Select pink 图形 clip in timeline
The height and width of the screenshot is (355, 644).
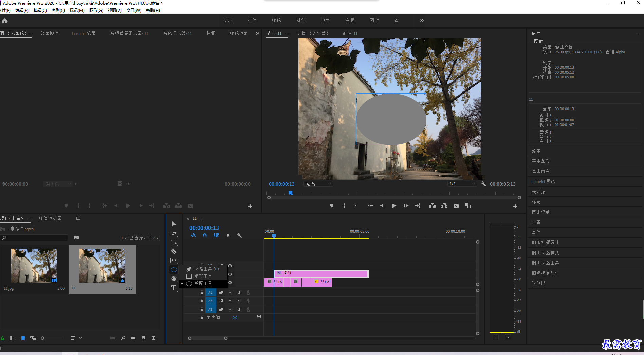click(321, 273)
